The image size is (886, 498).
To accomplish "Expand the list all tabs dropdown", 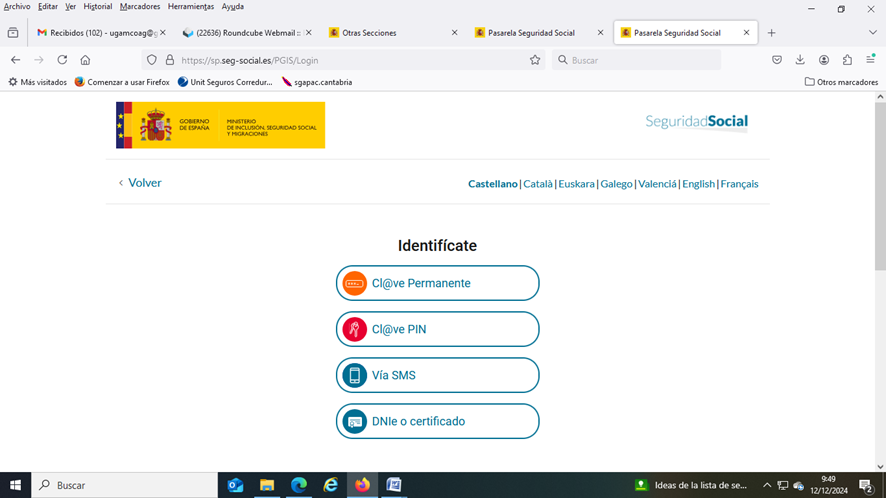I will tap(873, 33).
